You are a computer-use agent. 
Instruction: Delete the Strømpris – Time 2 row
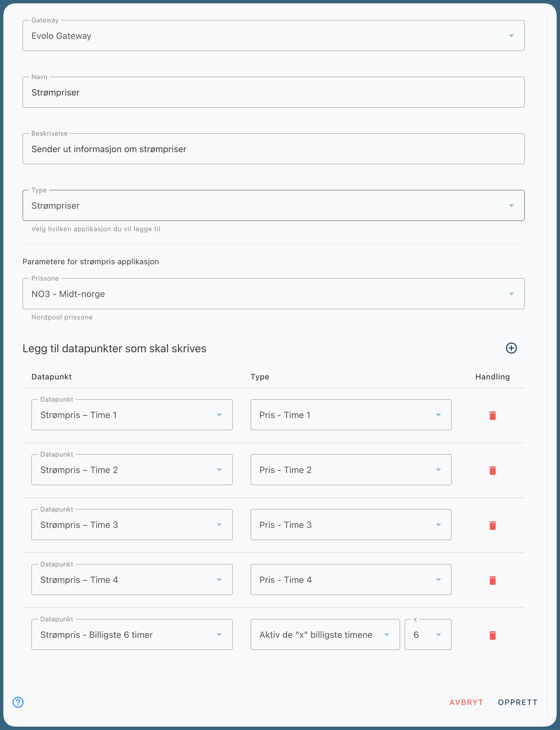[492, 470]
